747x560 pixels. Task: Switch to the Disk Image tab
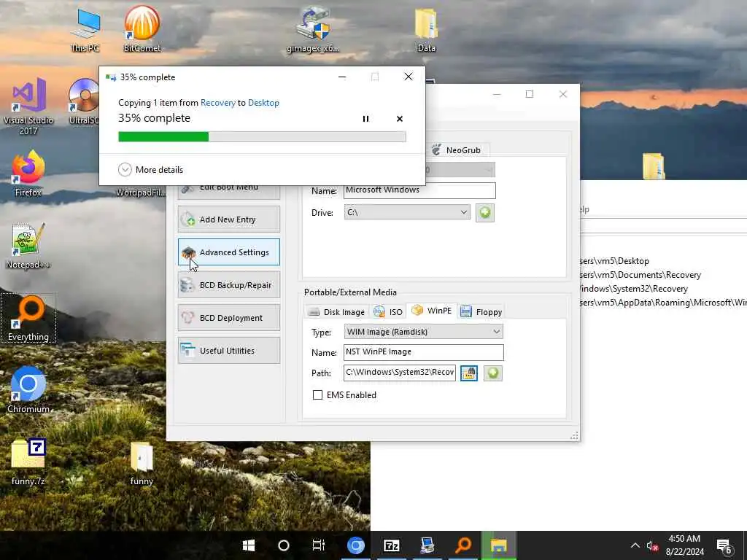click(336, 312)
